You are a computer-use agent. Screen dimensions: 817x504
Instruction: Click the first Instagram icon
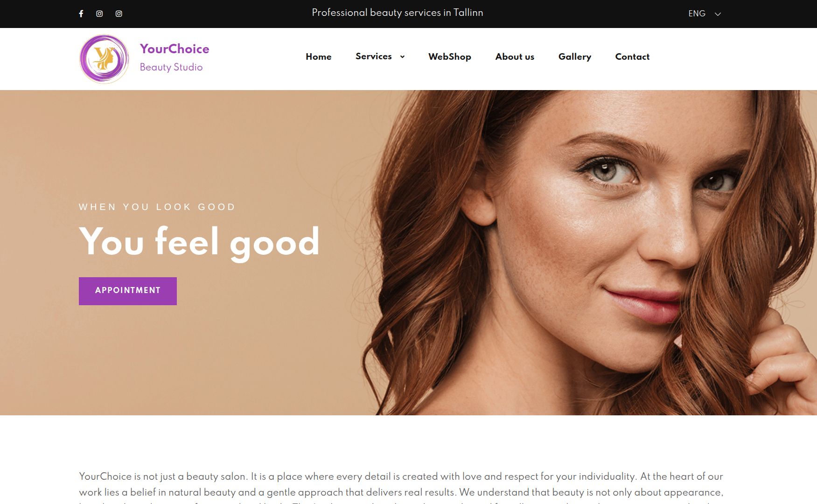tap(99, 14)
